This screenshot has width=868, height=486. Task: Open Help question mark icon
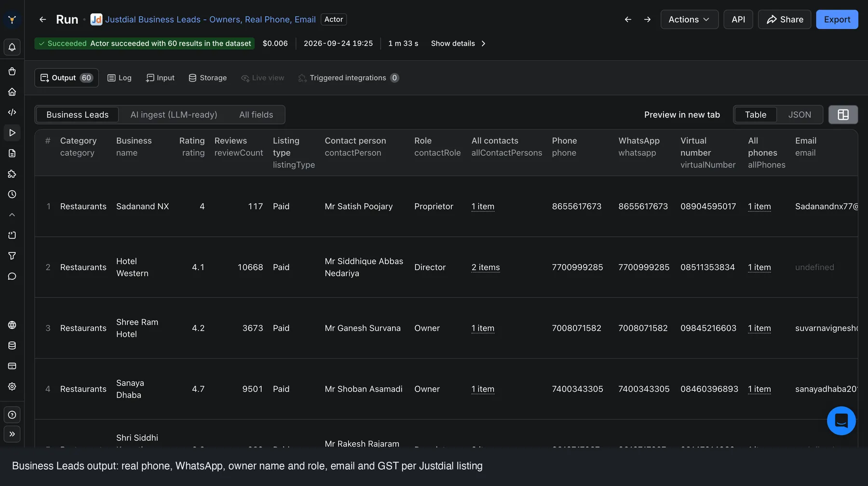click(x=12, y=415)
